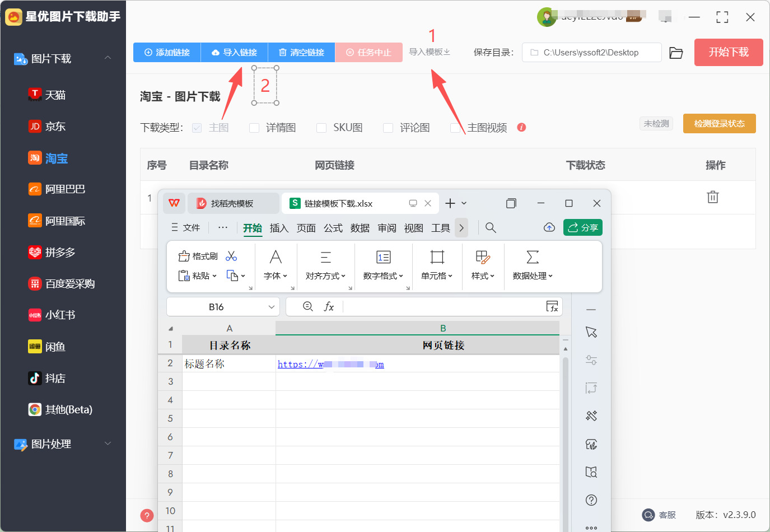The width and height of the screenshot is (770, 532).
Task: Click the 添加链接 button
Action: (167, 53)
